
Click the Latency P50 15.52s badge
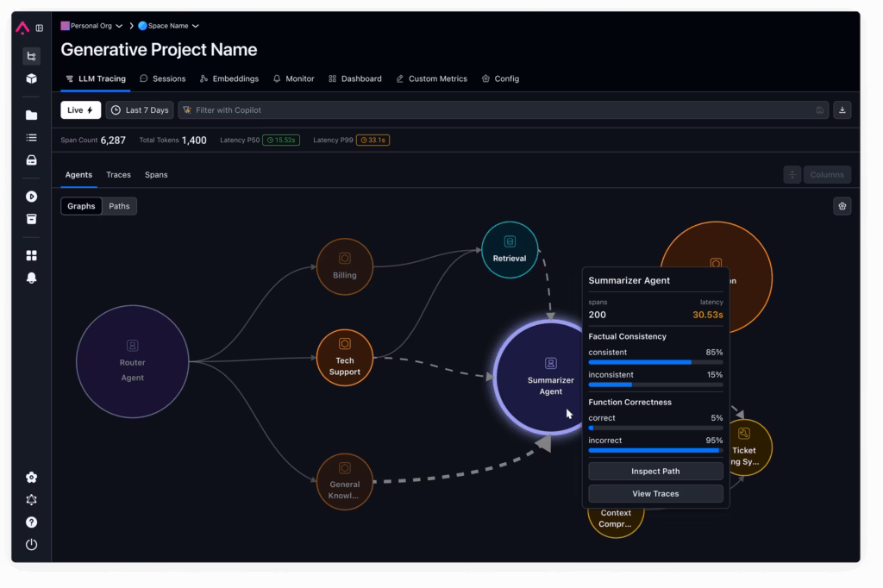[281, 141]
